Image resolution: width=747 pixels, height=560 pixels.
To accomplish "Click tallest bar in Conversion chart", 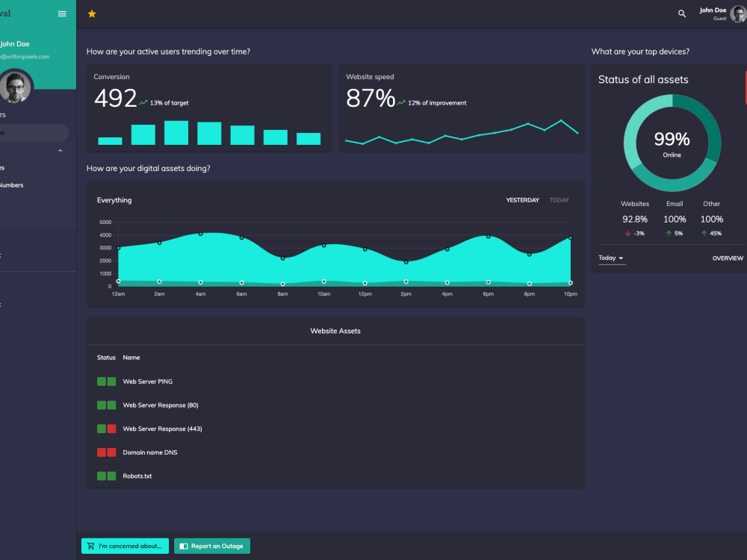I will [176, 132].
